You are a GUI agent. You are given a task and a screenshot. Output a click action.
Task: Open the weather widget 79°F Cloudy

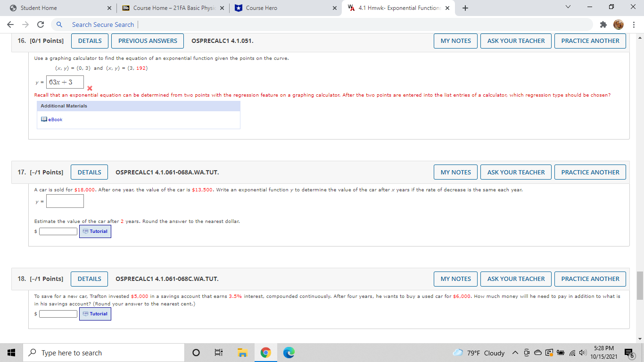pos(479,353)
